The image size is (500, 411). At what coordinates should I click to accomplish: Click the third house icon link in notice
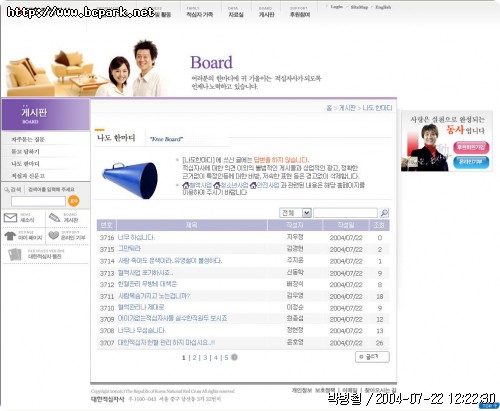(253, 185)
